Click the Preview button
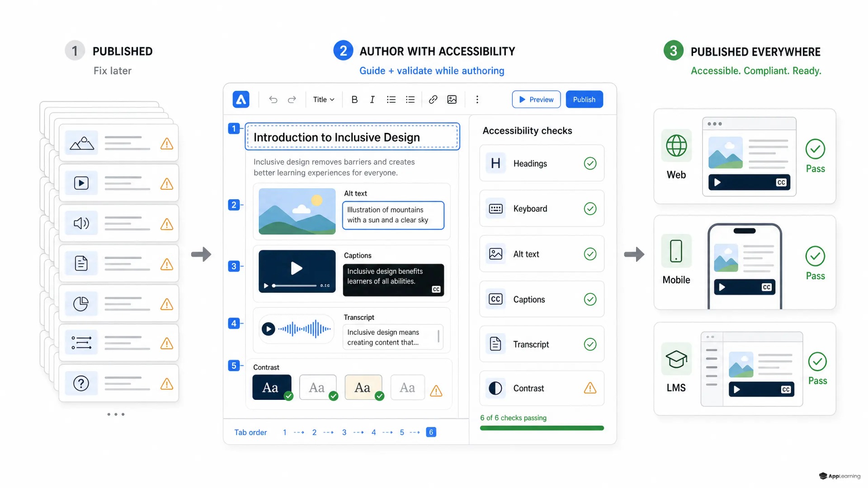The height and width of the screenshot is (488, 868). pyautogui.click(x=536, y=99)
